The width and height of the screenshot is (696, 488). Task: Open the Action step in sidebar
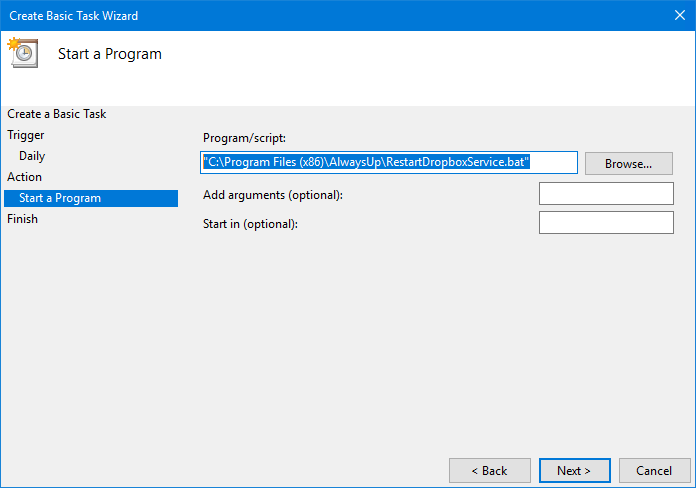pyautogui.click(x=25, y=177)
